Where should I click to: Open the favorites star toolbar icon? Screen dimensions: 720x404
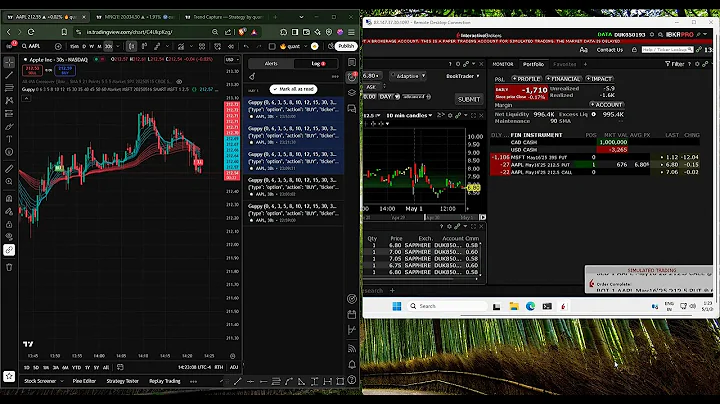pyautogui.click(x=9, y=376)
